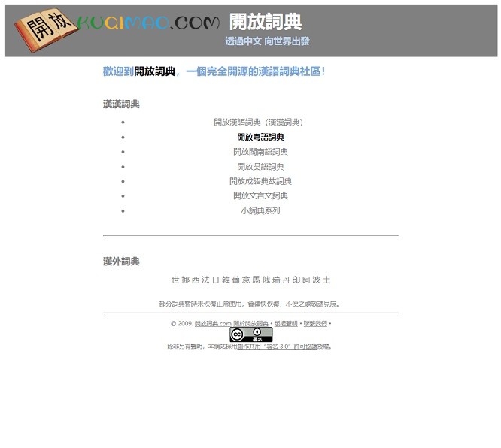The image size is (501, 448).
Task: Click 法 in the 漢外詞典 language row
Action: click(205, 280)
